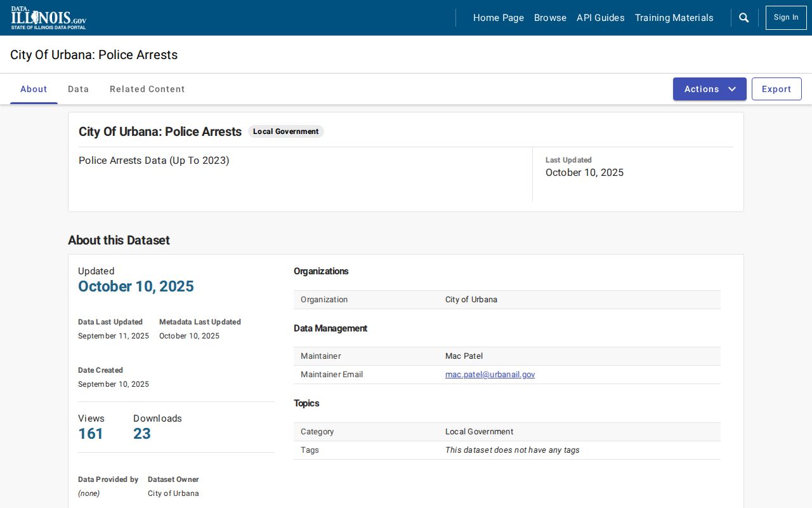Click the 'Data Management' section heading
This screenshot has width=812, height=508.
[331, 328]
